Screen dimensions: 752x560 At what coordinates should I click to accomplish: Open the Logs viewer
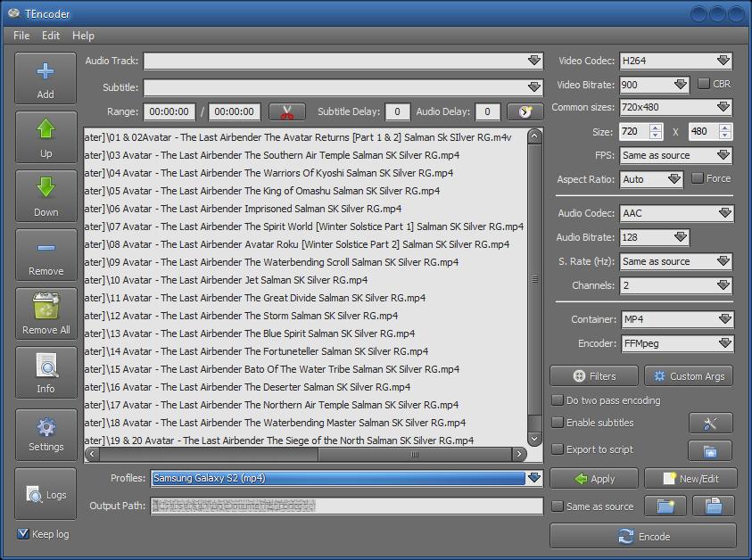coord(45,494)
